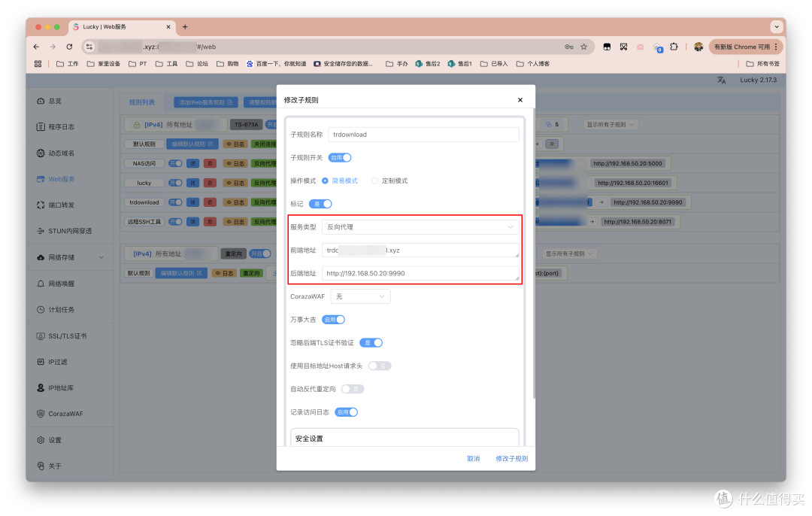Click 编辑默认规则 in second IPv4 rule

181,273
